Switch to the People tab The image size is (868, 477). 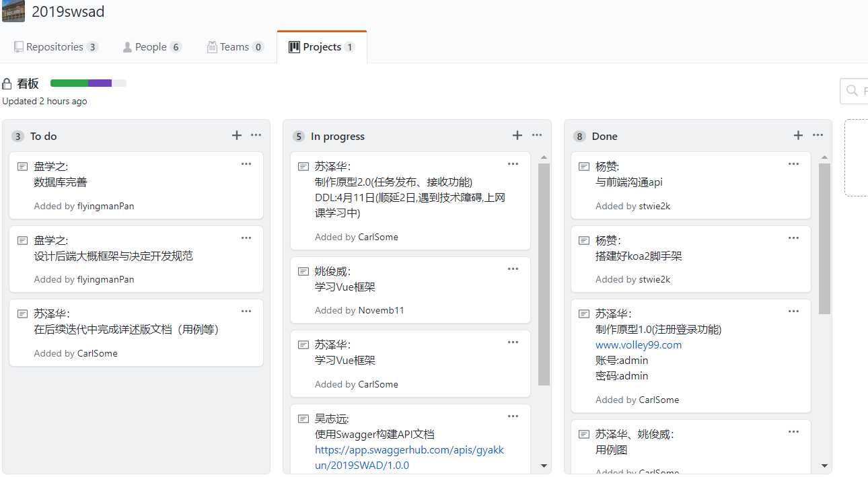click(x=151, y=47)
